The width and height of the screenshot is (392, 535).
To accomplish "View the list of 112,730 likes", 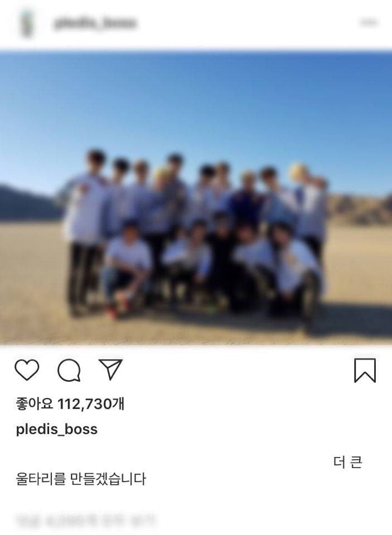I will point(70,404).
